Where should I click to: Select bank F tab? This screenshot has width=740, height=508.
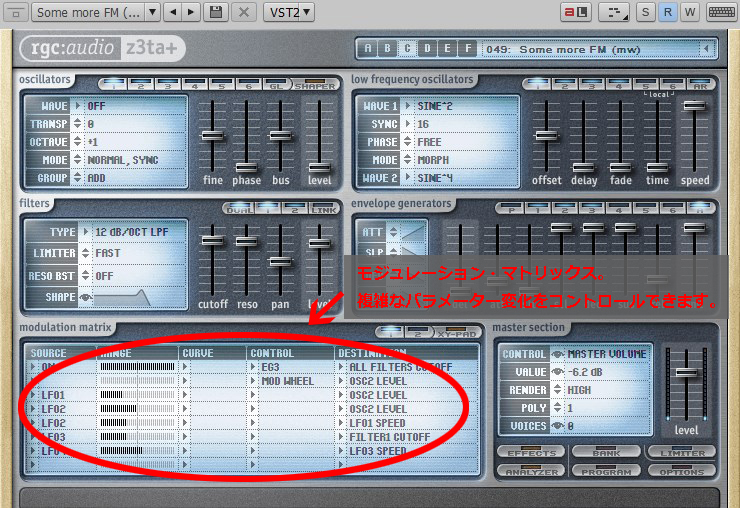tap(468, 48)
